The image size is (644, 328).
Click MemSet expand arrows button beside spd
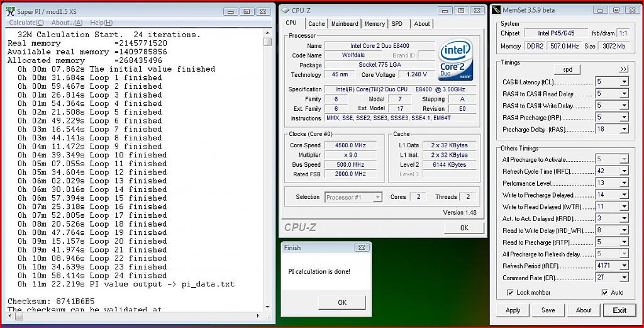tap(623, 69)
